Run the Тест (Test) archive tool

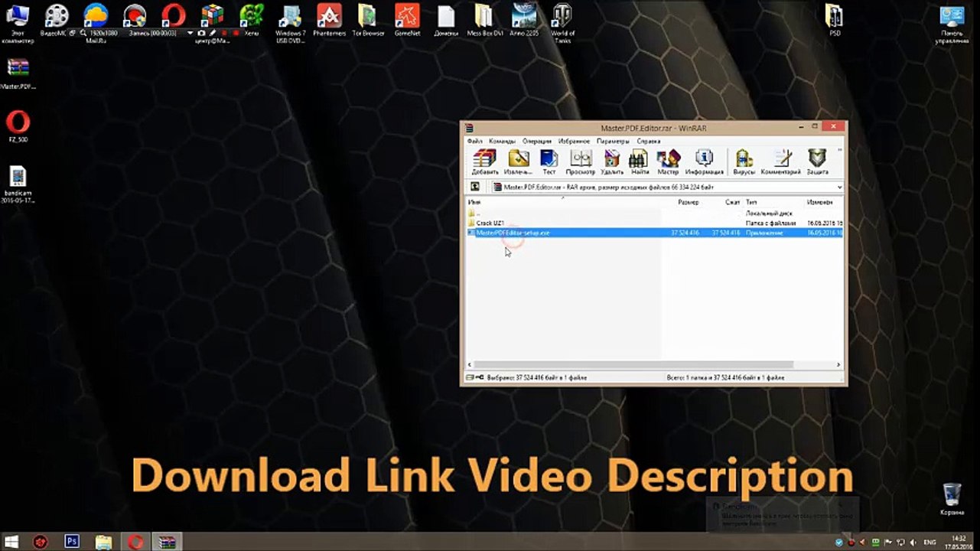pos(549,162)
